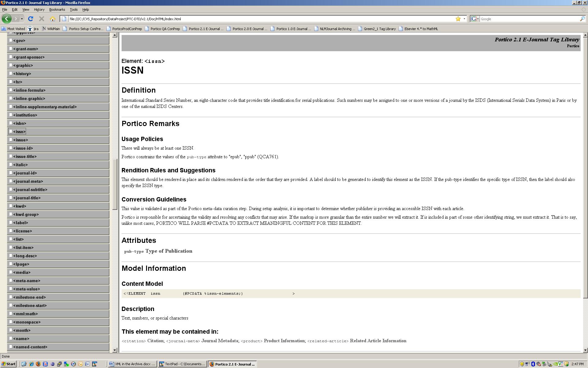
Task: Click the search magnifier icon
Action: tap(582, 19)
